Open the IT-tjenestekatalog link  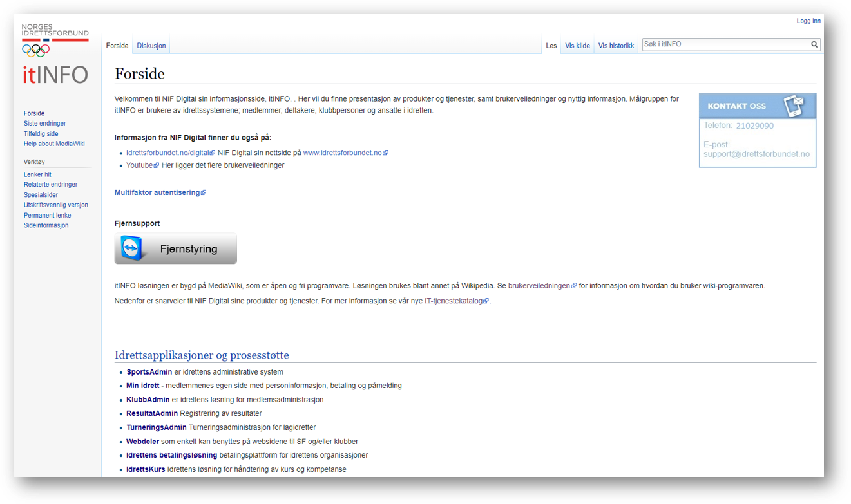457,301
